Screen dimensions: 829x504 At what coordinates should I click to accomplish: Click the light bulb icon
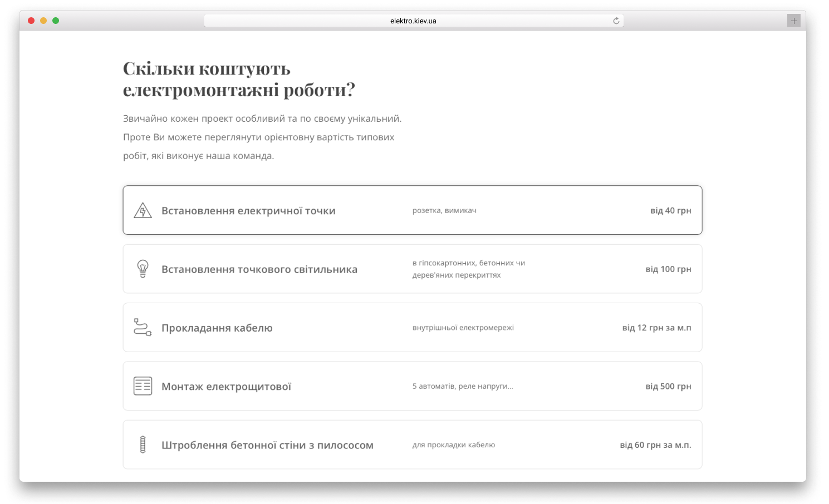[x=143, y=269]
